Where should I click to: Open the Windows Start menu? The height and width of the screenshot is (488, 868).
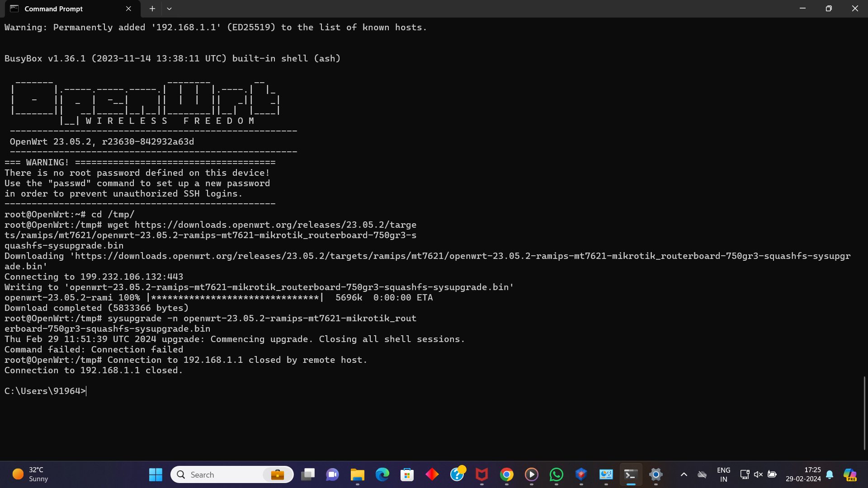(156, 474)
